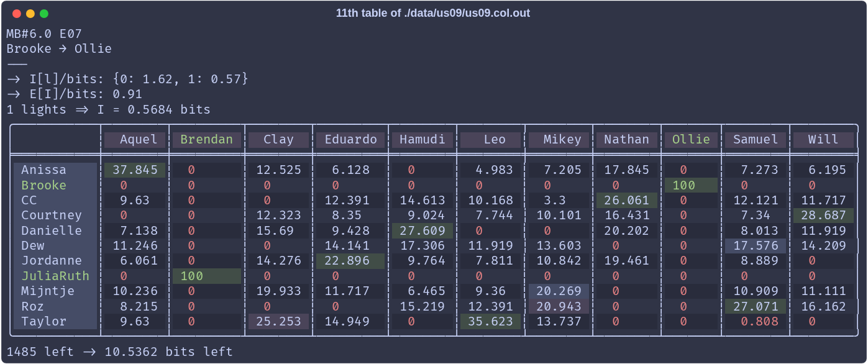This screenshot has height=364, width=868.
Task: Click the highlighted '27.071' cell
Action: 756,306
